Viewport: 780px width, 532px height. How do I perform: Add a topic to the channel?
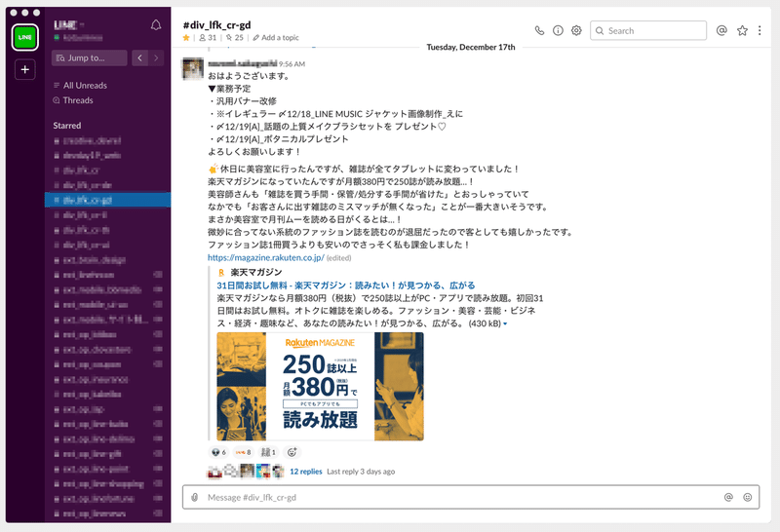(x=276, y=38)
